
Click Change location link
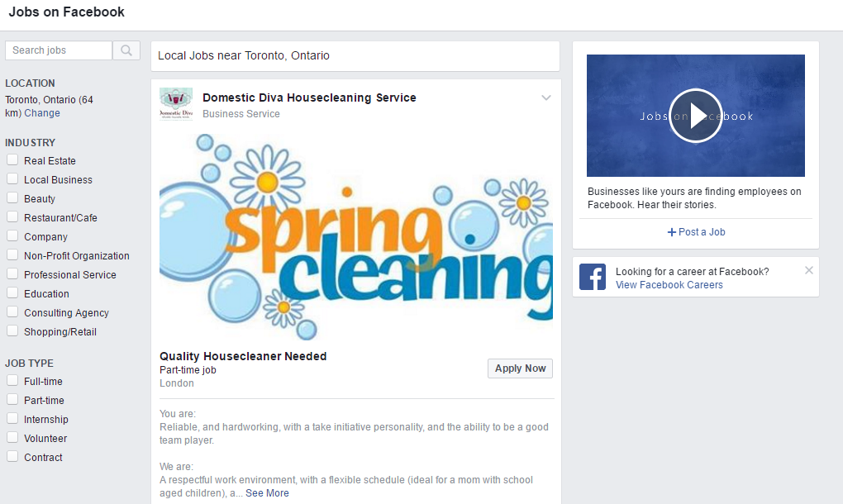pyautogui.click(x=42, y=113)
